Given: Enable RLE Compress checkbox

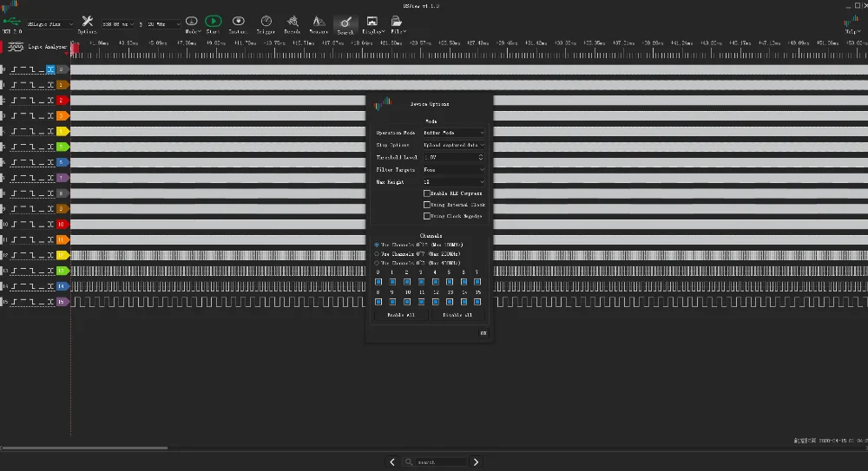Looking at the screenshot, I should pyautogui.click(x=426, y=193).
